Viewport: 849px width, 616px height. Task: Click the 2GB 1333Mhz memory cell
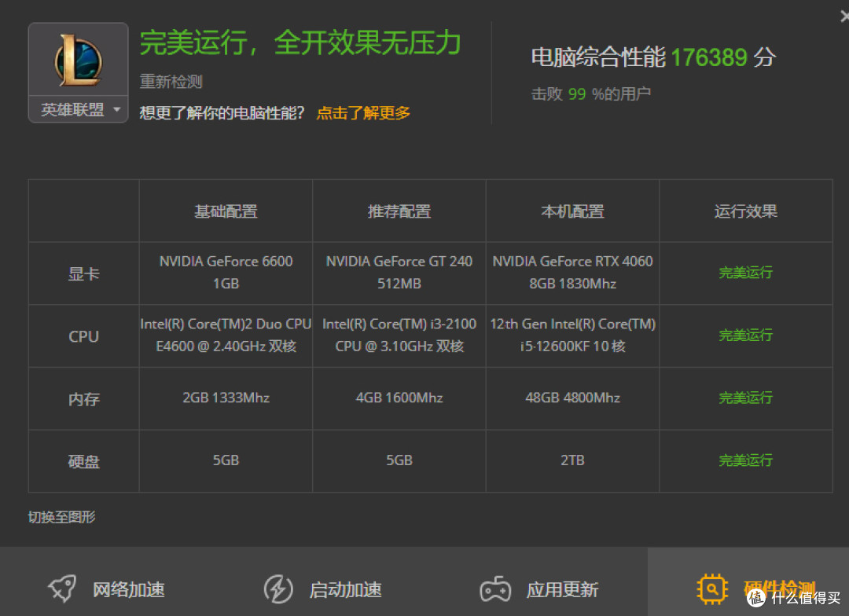tap(226, 398)
